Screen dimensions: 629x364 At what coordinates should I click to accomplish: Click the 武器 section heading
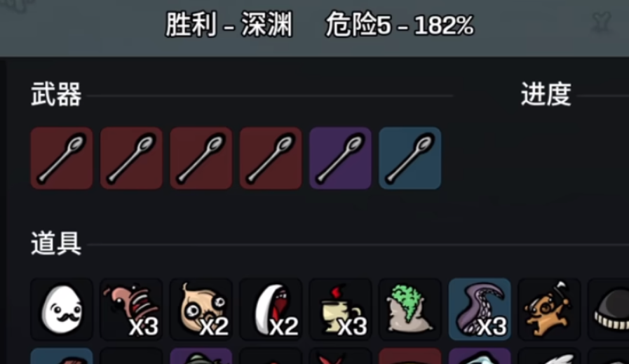coord(56,95)
